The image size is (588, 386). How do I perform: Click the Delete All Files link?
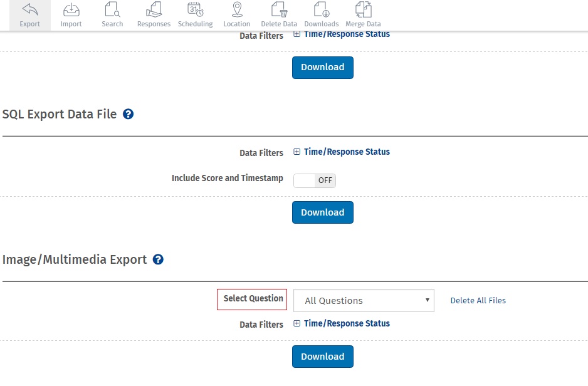(x=478, y=300)
